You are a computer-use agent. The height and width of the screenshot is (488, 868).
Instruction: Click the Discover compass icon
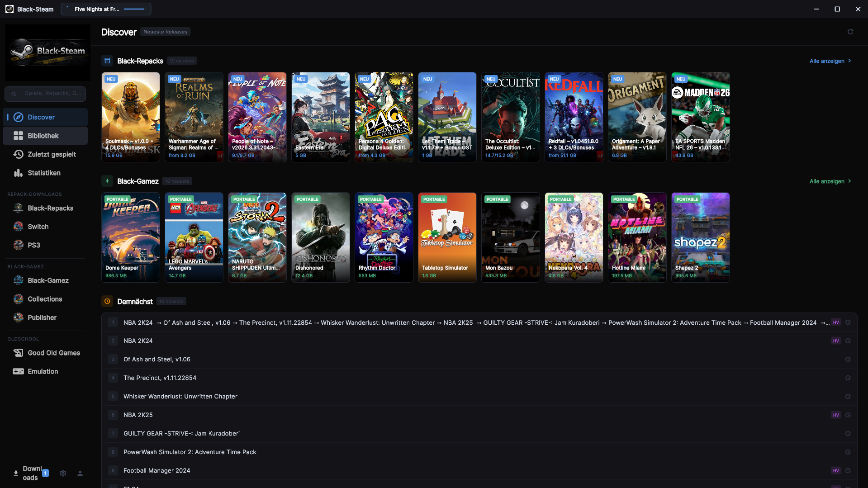pos(18,117)
